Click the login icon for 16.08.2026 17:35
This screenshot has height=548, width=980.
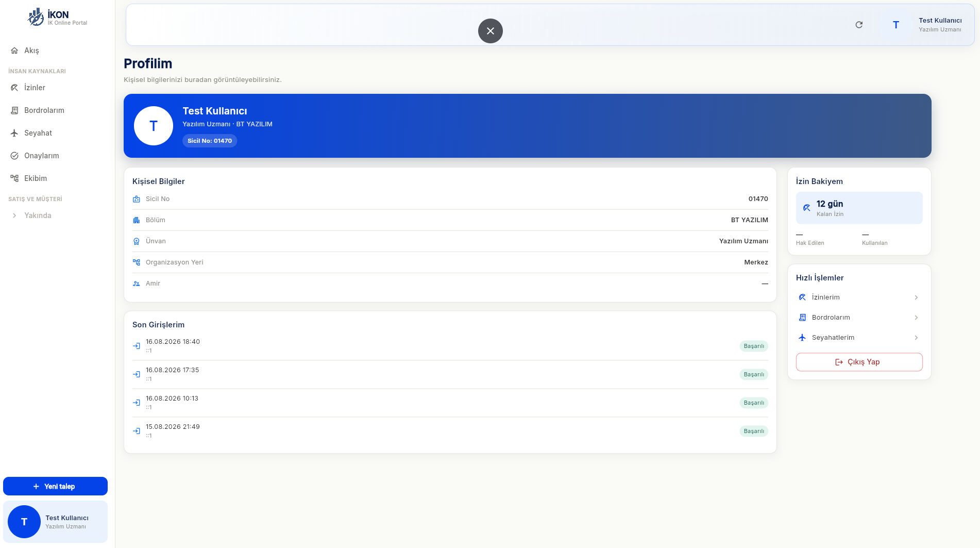click(137, 374)
